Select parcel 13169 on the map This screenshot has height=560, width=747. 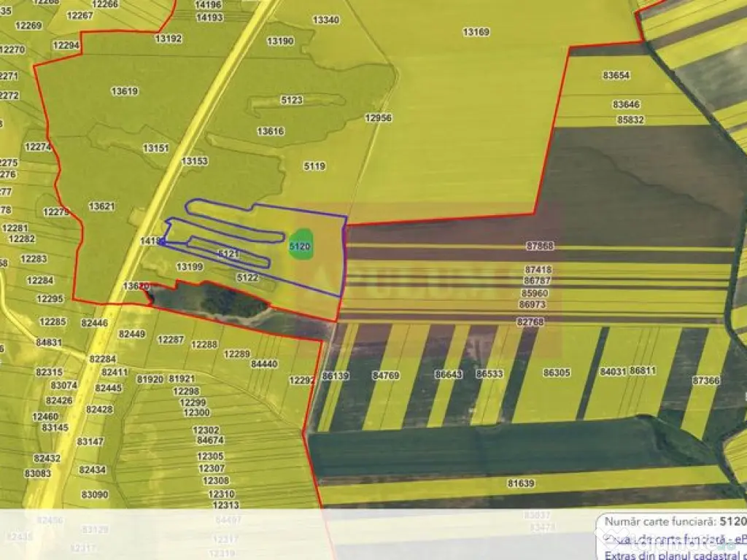tap(476, 32)
